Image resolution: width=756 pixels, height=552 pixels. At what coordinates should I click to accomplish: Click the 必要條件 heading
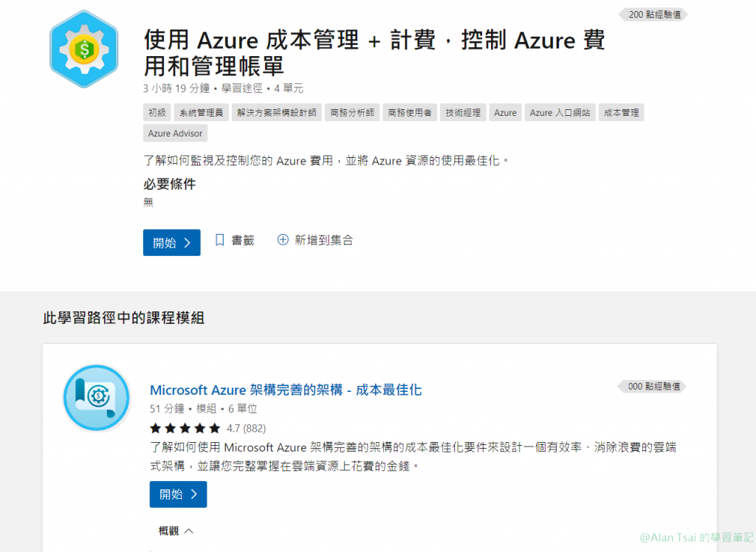point(170,184)
